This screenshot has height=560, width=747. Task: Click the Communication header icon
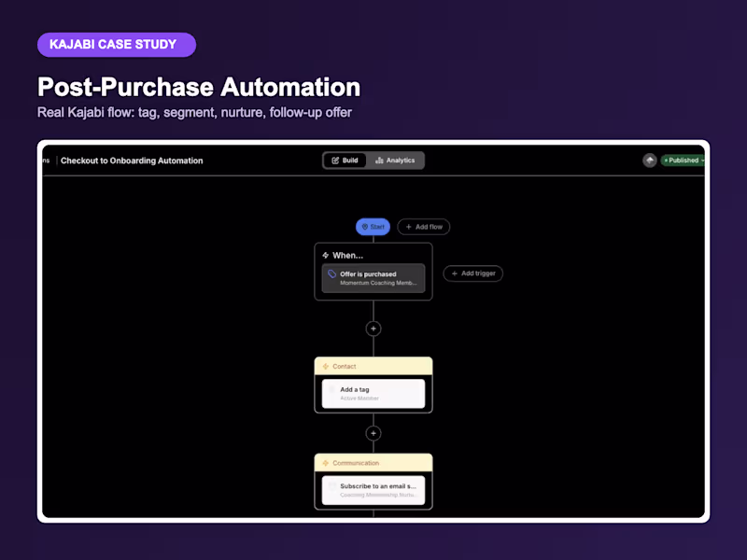[x=326, y=463]
